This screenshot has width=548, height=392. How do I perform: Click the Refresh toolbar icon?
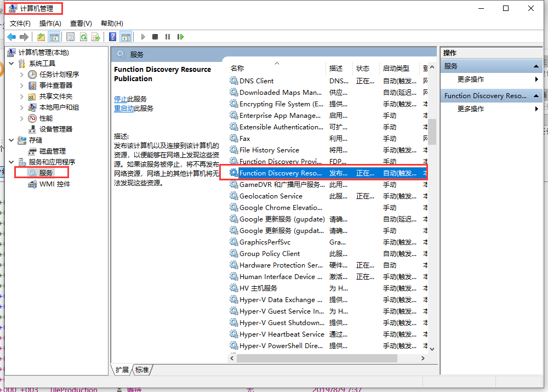tap(83, 37)
